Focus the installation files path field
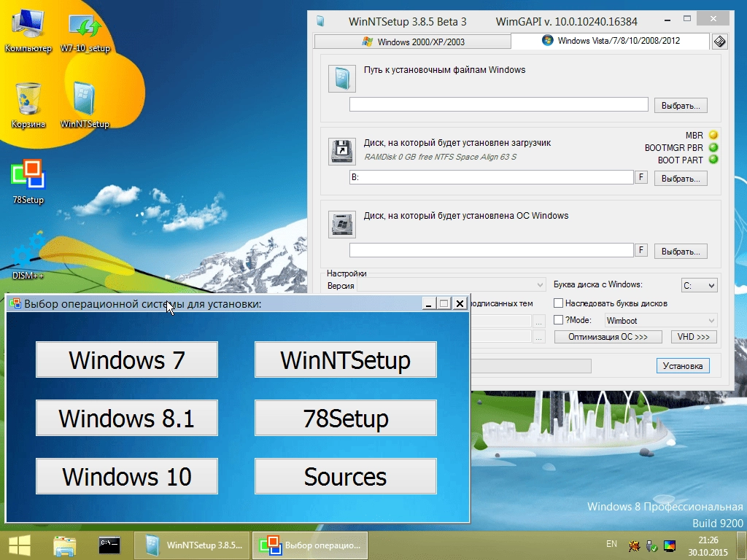This screenshot has width=747, height=560. (x=498, y=104)
